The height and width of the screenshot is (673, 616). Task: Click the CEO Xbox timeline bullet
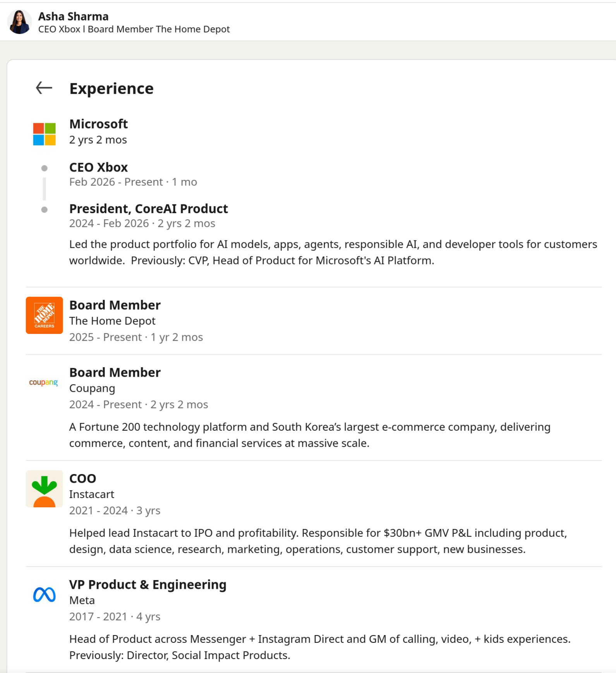pos(45,168)
